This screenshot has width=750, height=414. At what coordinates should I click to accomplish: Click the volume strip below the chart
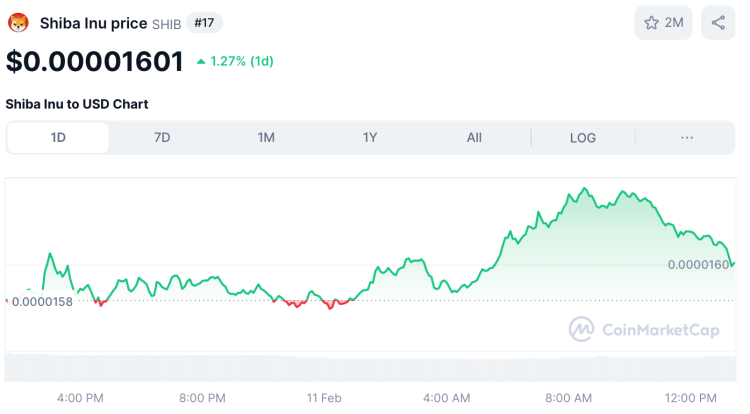click(370, 368)
